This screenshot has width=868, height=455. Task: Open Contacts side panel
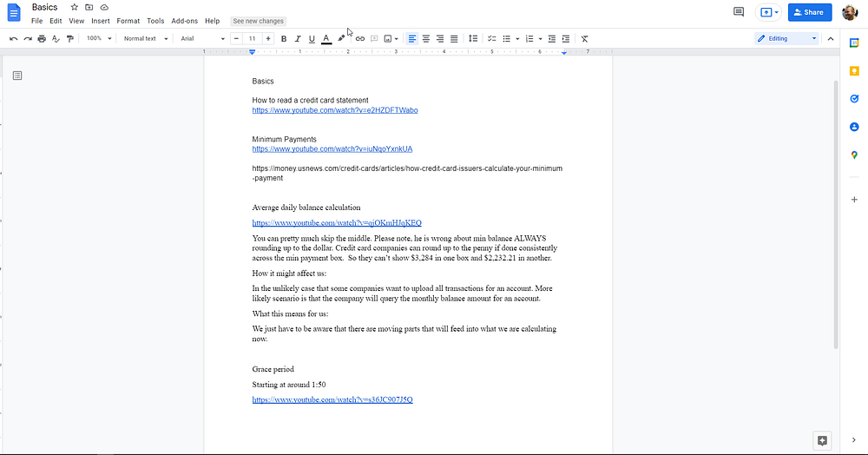click(854, 127)
